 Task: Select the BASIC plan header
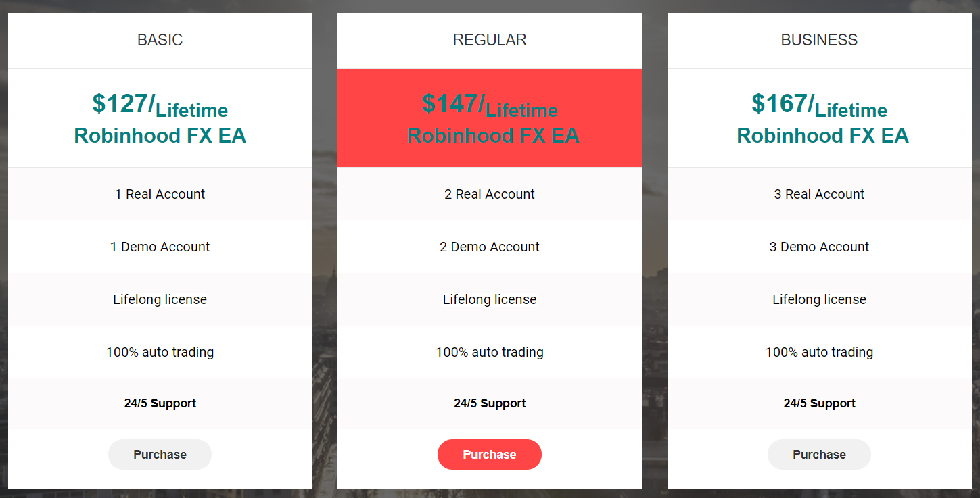click(x=160, y=39)
